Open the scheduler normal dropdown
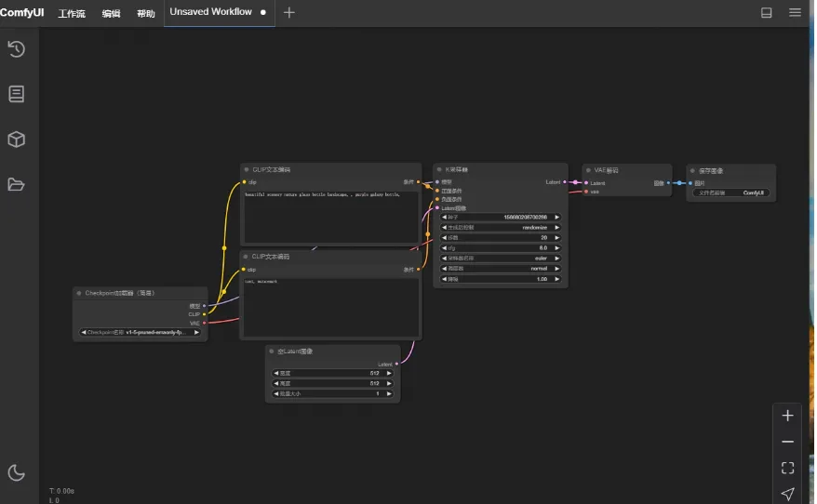Viewport: 817px width, 504px height. (x=501, y=269)
